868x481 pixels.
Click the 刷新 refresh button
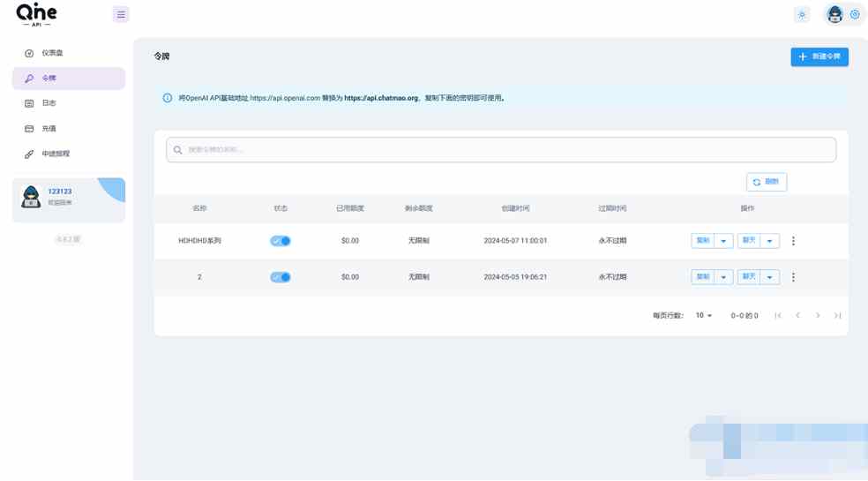pyautogui.click(x=766, y=182)
